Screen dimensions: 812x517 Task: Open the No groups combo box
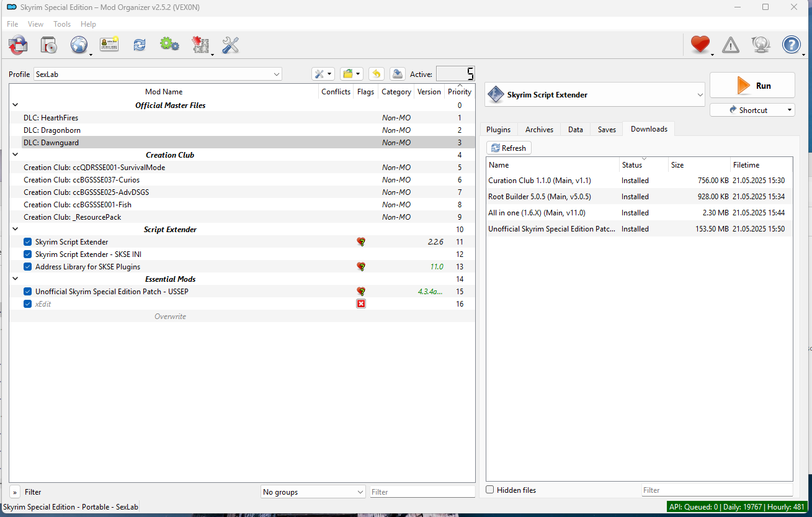pyautogui.click(x=313, y=492)
